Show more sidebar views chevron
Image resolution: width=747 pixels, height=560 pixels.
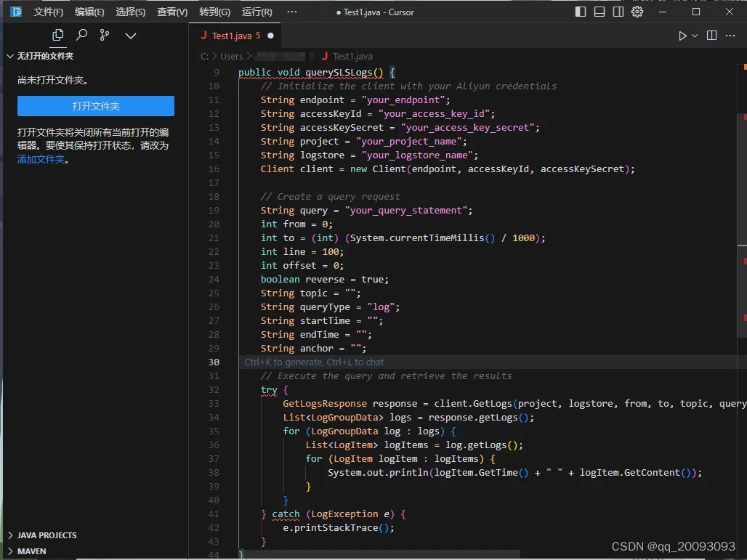[x=131, y=36]
